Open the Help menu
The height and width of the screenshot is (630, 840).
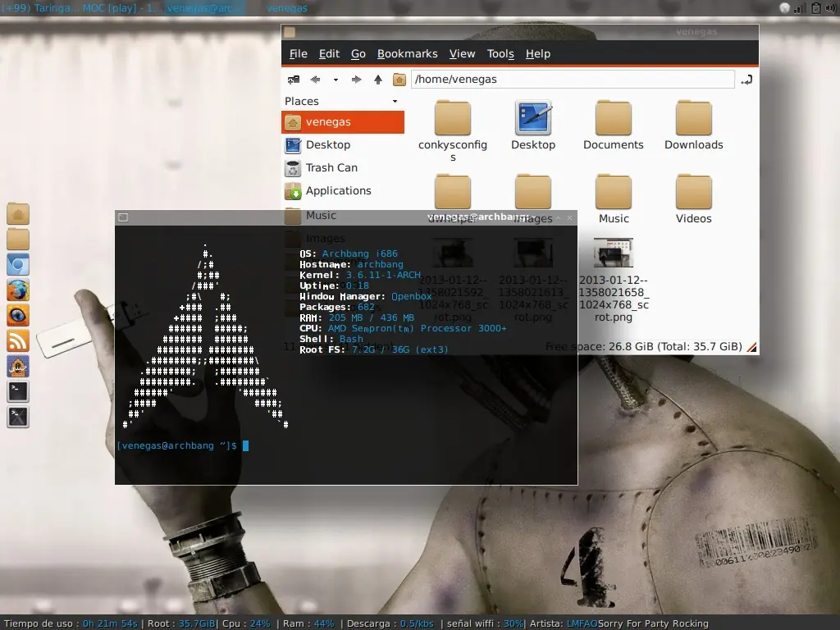[x=538, y=53]
